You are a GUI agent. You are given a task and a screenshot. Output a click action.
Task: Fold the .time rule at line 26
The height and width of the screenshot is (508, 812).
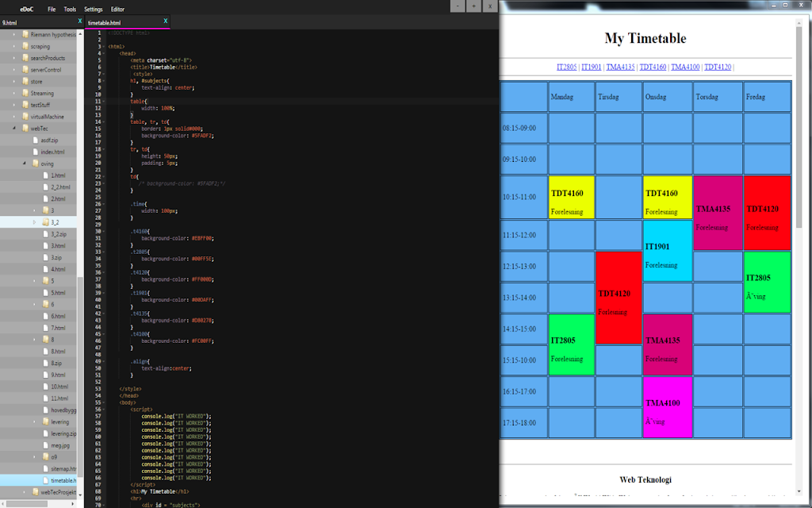click(104, 204)
